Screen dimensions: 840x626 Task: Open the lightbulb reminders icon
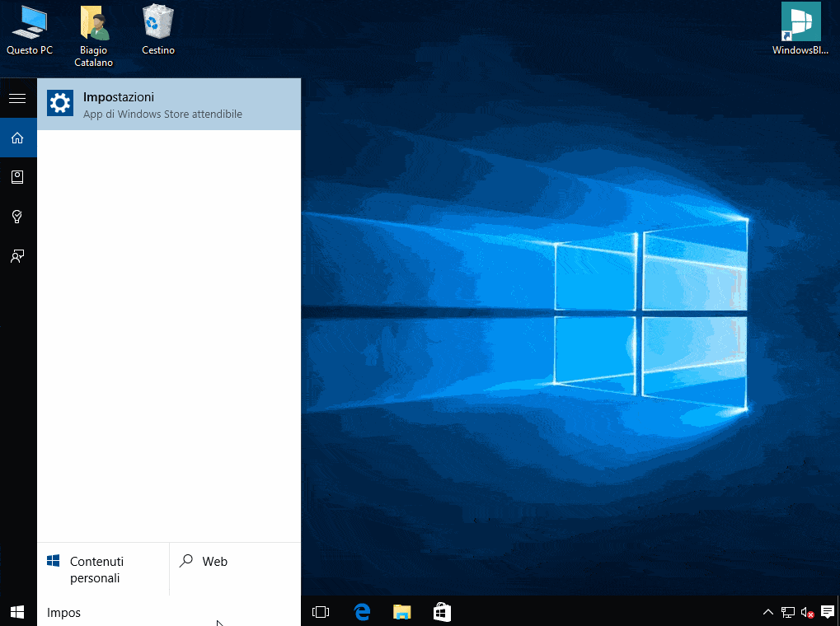[17, 217]
